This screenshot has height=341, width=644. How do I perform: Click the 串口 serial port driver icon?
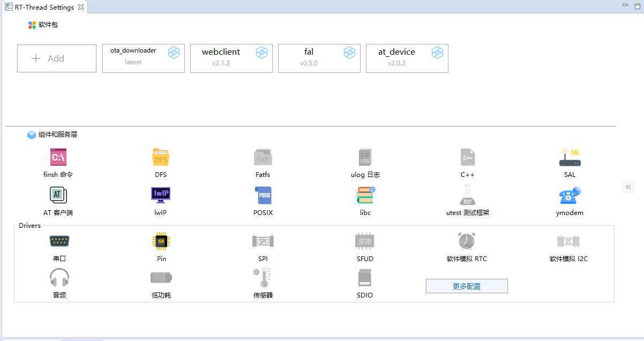click(59, 241)
